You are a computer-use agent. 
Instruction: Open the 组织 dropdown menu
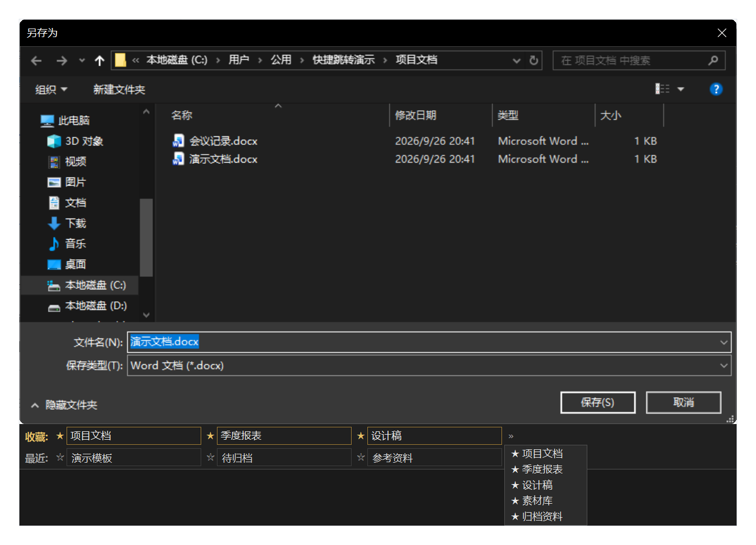click(x=51, y=90)
